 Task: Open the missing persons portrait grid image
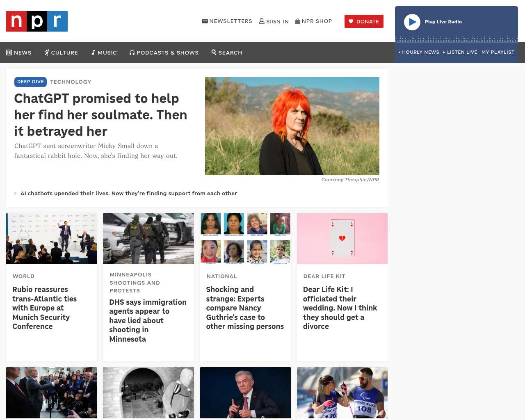pyautogui.click(x=245, y=239)
